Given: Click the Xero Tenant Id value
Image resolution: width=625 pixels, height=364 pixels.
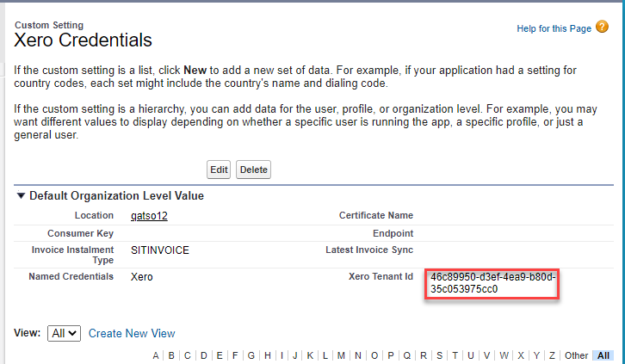Looking at the screenshot, I should pyautogui.click(x=492, y=283).
